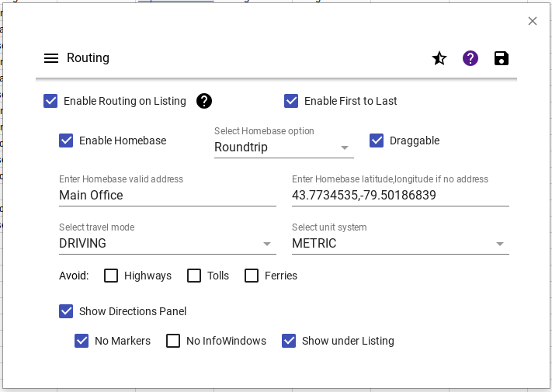Open the Select Homebase option dropdown
This screenshot has height=392, width=552.
[283, 147]
